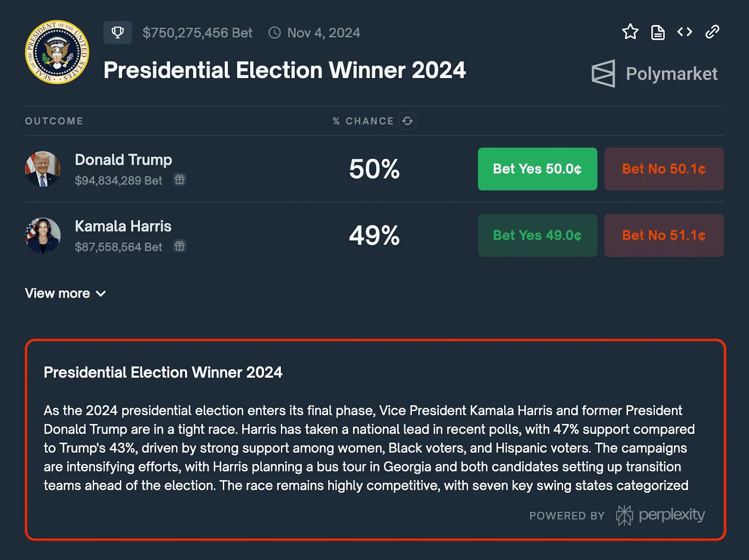Click gift icon under Kamala Harris
Image resolution: width=749 pixels, height=560 pixels.
click(x=180, y=246)
